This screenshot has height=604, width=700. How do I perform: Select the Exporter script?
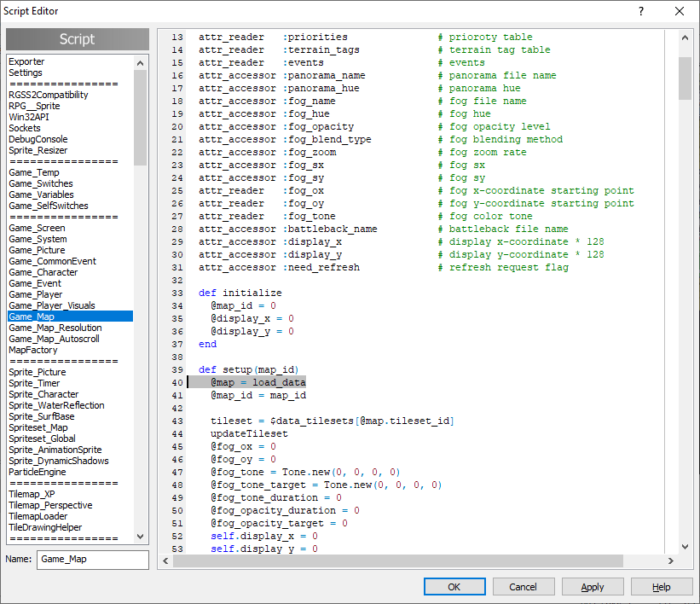pyautogui.click(x=26, y=61)
